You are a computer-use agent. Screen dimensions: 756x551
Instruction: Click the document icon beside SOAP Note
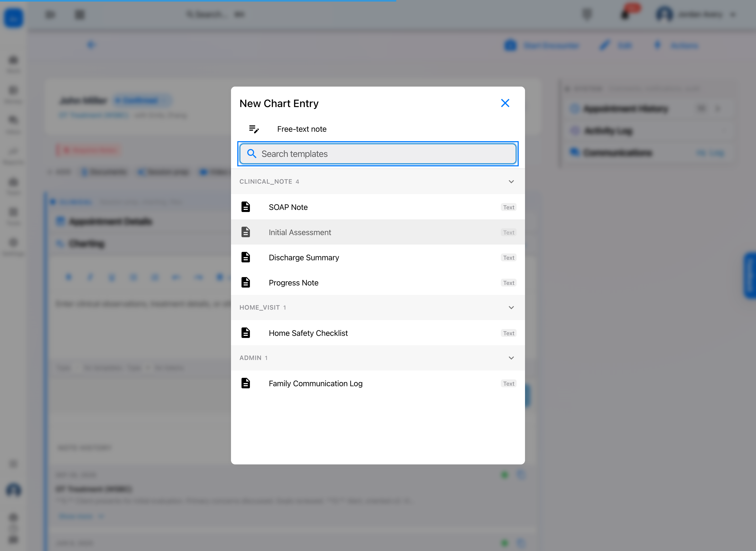[245, 207]
